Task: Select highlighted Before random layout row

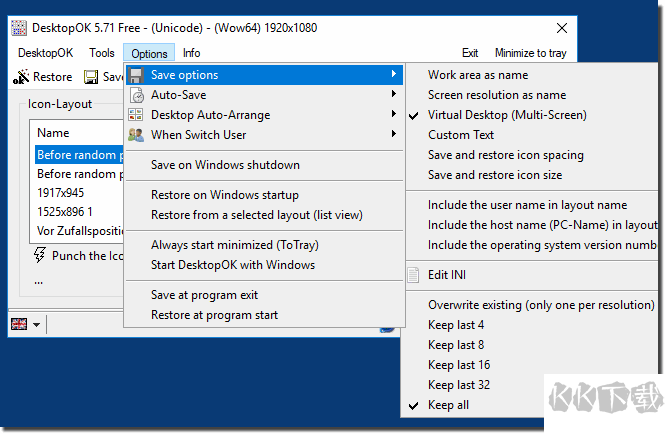Action: coord(79,155)
